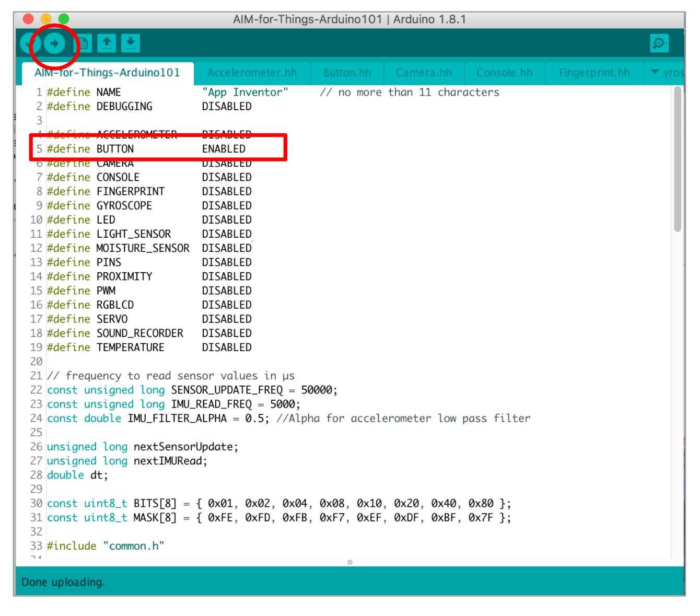700x616 pixels.
Task: Click IMU_READ_FREQ on line 23
Action: [x=211, y=404]
